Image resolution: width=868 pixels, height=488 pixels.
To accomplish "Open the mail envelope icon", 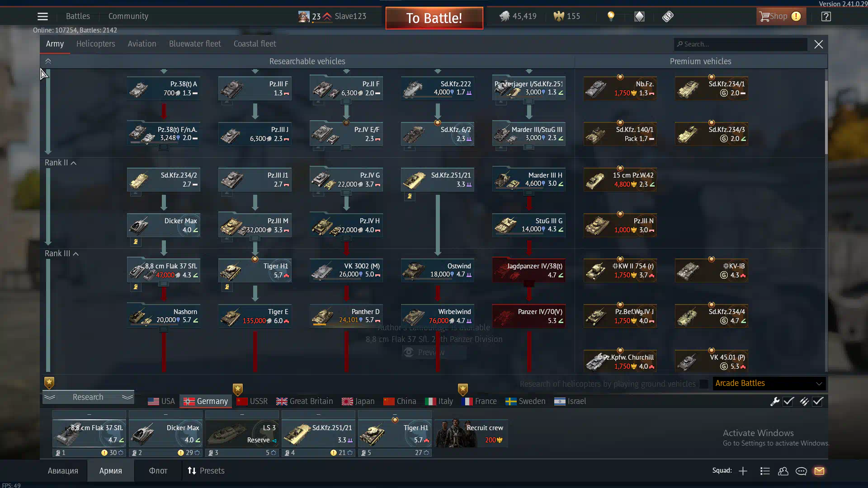I will coord(819,471).
